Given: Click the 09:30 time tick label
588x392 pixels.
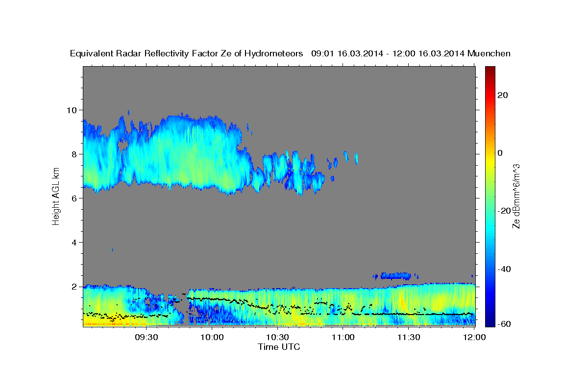Looking at the screenshot, I should tap(147, 337).
